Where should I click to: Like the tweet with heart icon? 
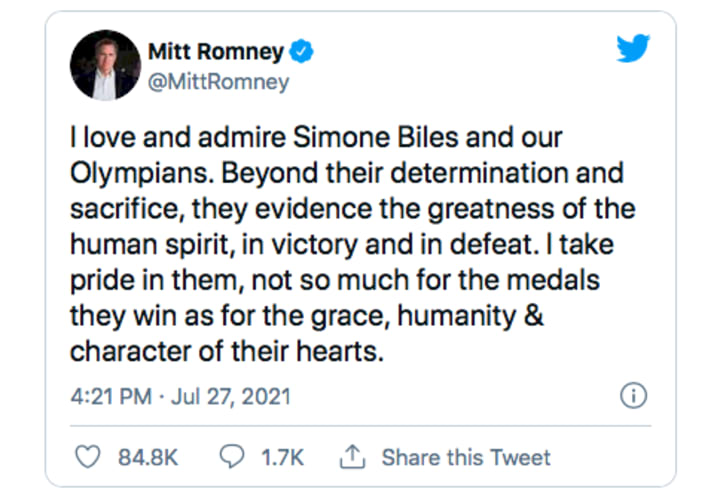pos(89,457)
